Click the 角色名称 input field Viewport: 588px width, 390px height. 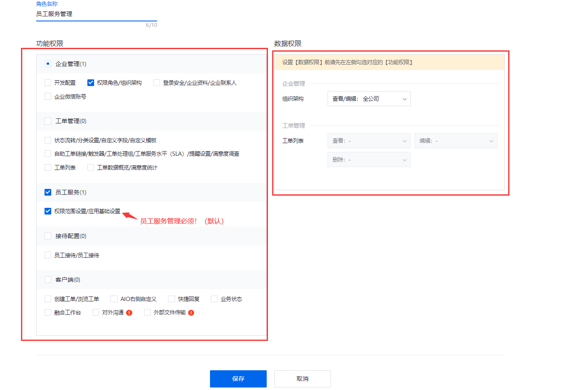97,14
